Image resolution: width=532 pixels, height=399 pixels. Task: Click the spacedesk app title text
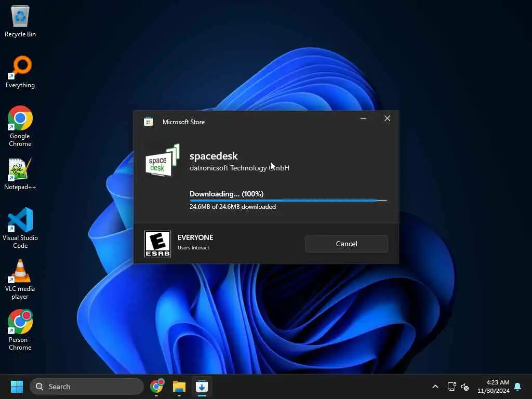(214, 156)
